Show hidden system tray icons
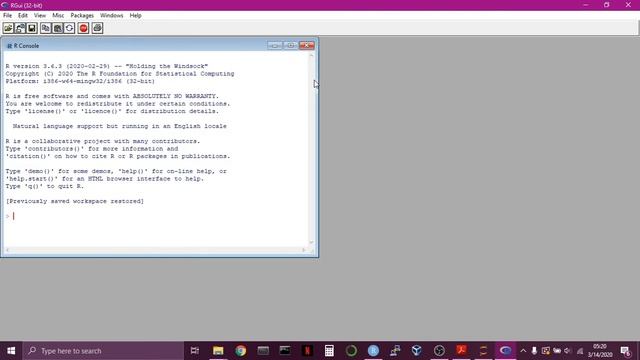 coord(523,351)
